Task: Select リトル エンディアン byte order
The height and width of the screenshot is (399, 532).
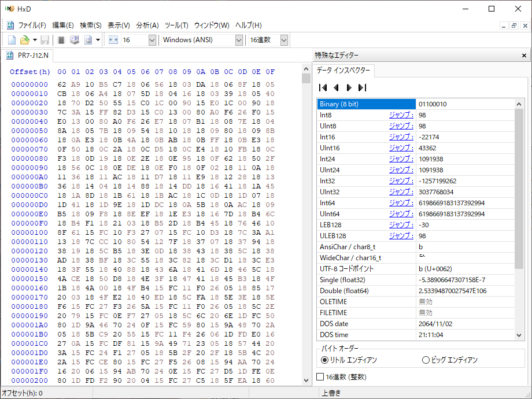Action: 349,360
